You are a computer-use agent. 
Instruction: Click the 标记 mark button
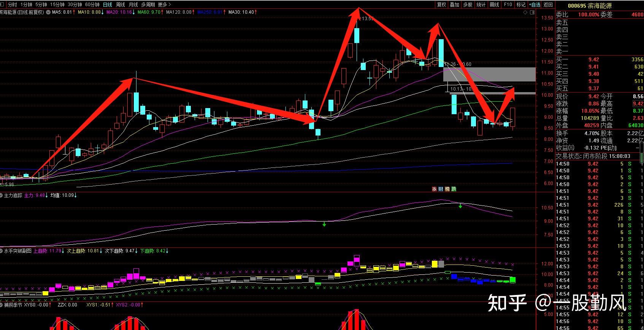click(x=521, y=5)
